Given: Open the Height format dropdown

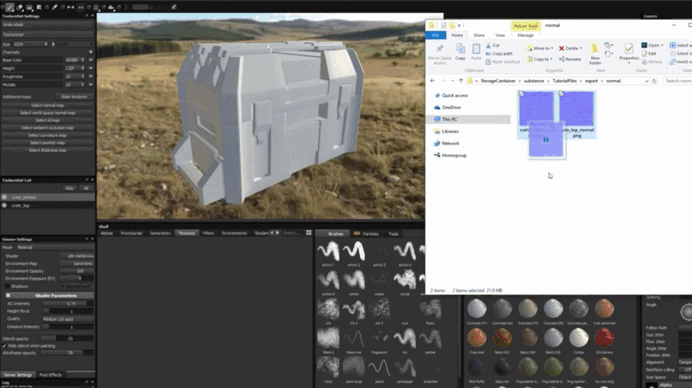Looking at the screenshot, I should pyautogui.click(x=75, y=68).
